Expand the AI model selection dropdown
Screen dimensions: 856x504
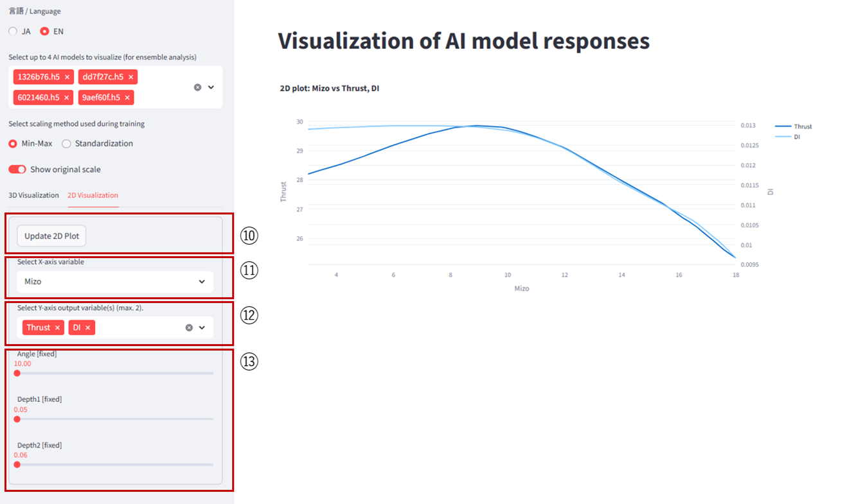point(211,87)
